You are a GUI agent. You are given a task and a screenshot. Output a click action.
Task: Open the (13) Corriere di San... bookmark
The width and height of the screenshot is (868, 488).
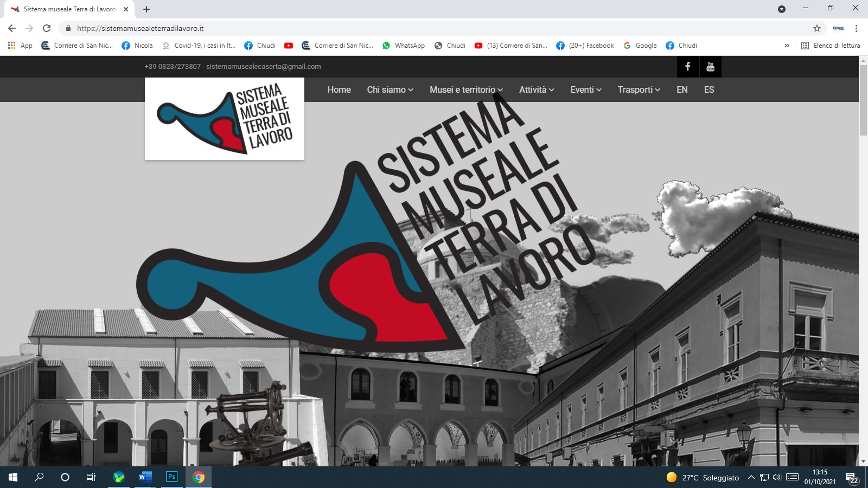[510, 46]
